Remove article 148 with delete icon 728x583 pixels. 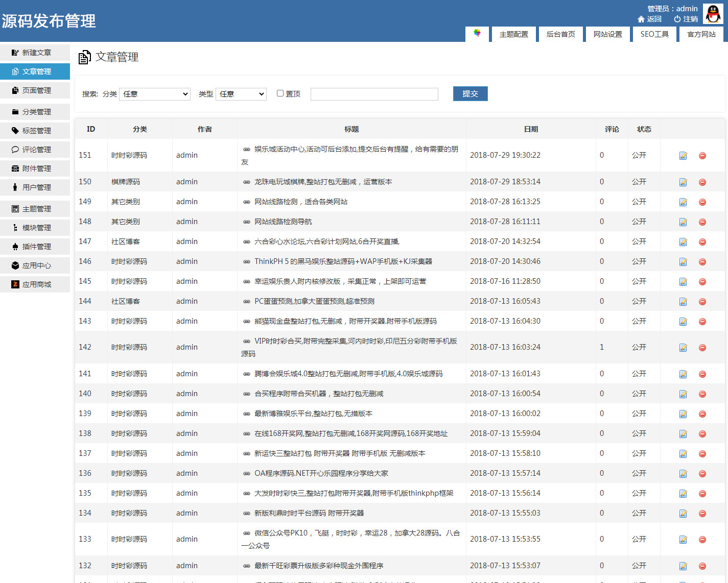tap(702, 222)
